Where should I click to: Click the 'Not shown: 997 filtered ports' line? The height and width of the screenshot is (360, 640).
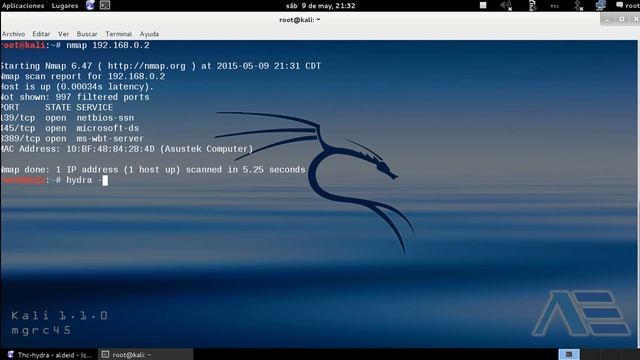(75, 97)
